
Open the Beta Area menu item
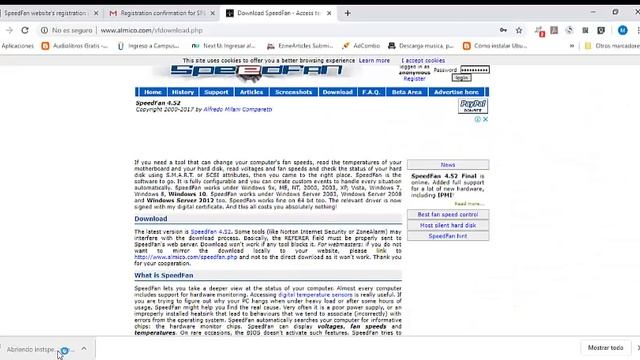[x=407, y=92]
